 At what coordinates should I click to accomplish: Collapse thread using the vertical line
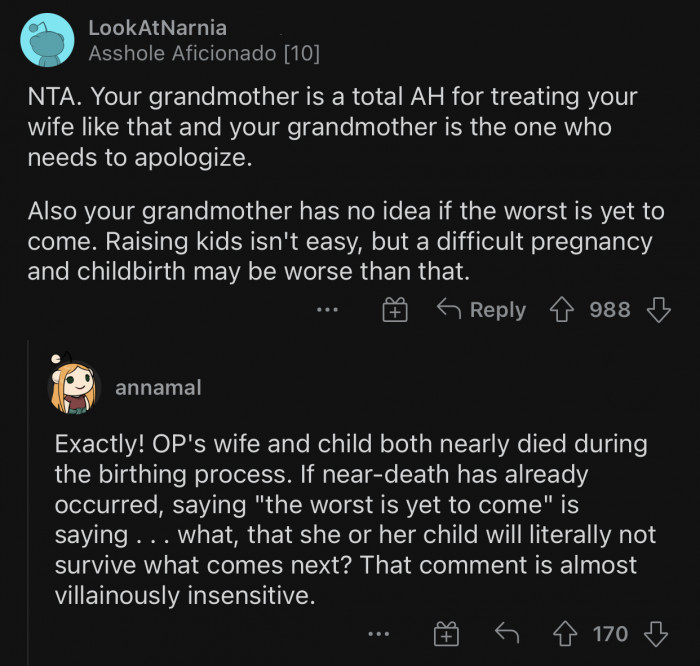[28, 500]
